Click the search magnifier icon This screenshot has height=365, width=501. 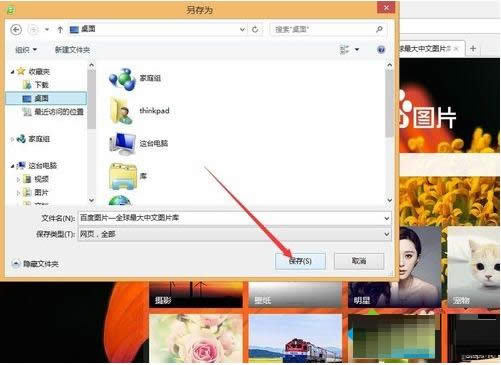tap(379, 30)
